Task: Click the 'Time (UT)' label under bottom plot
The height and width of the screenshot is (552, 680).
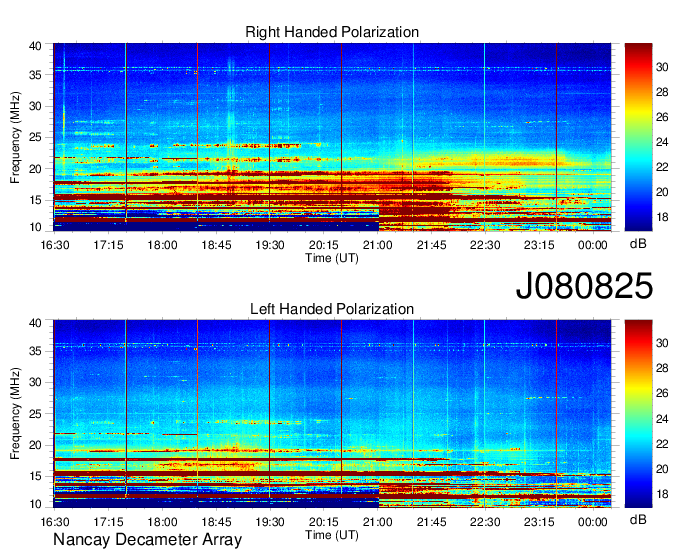Action: pos(332,535)
